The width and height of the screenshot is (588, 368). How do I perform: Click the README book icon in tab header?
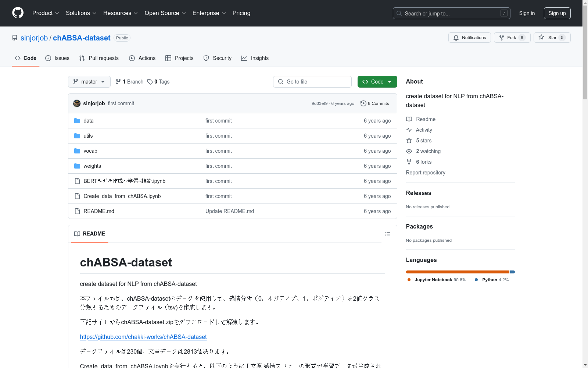click(77, 234)
